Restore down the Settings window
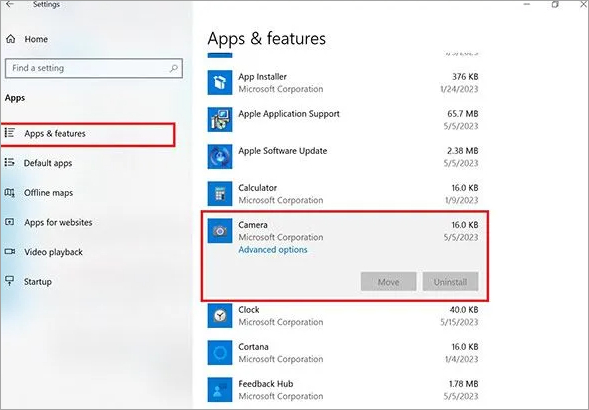The height and width of the screenshot is (410, 589). (555, 4)
